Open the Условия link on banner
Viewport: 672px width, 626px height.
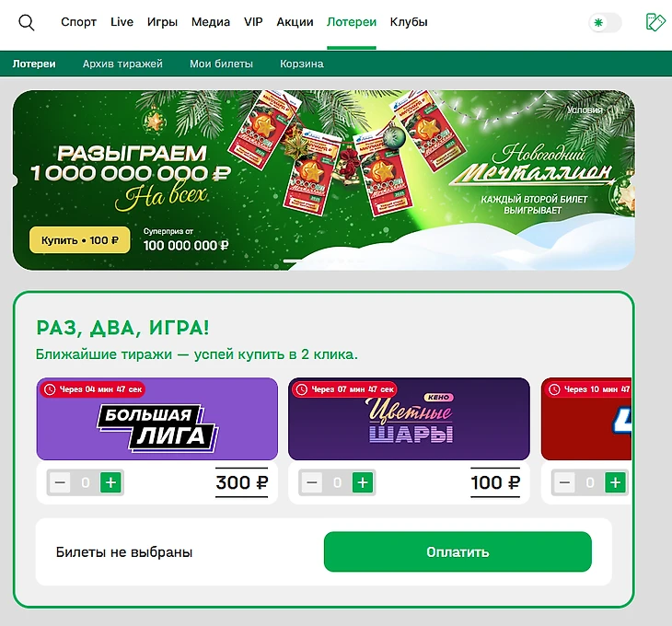585,110
